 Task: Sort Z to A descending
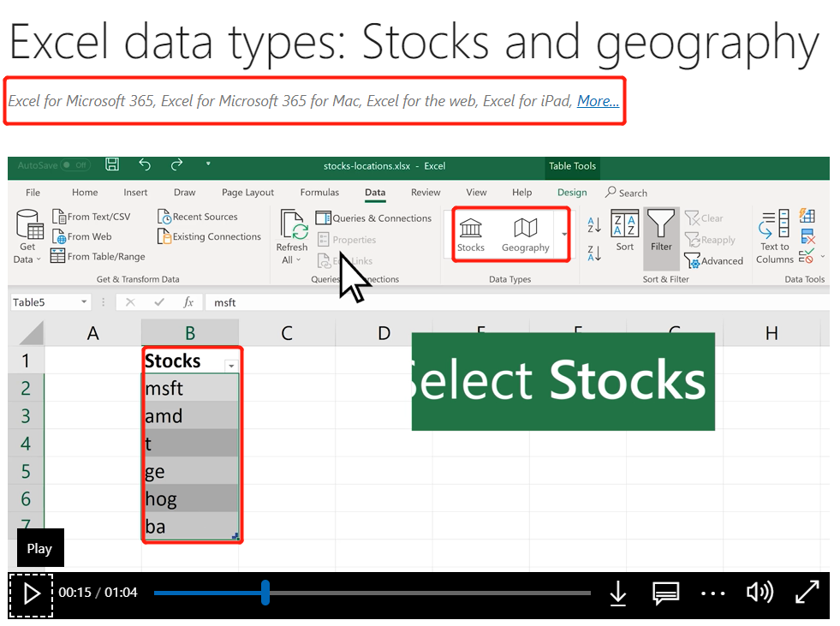click(594, 253)
